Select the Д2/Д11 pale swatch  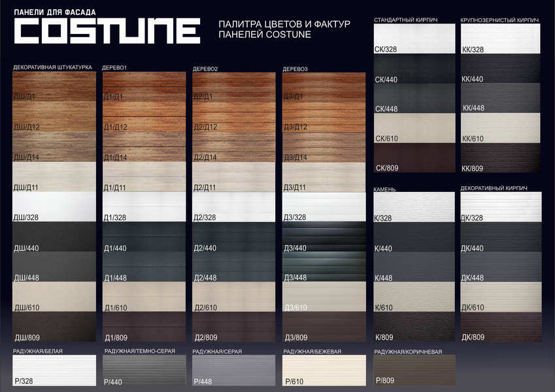234,177
